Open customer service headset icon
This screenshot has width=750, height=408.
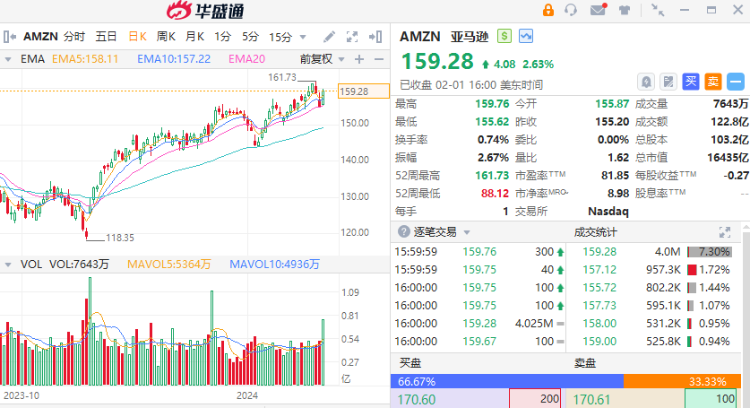(571, 10)
